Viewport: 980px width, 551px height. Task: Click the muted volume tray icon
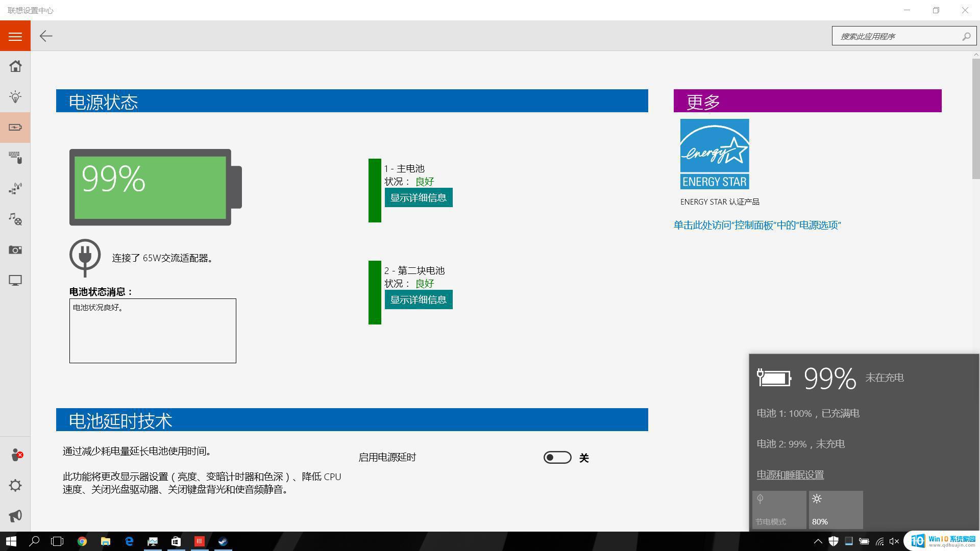click(x=894, y=541)
